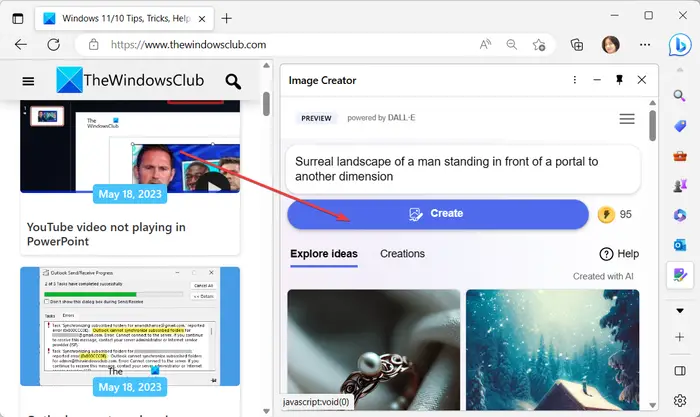Screen dimensions: 700x417
Task: Open Edge Settings and more menu
Action: 645,45
